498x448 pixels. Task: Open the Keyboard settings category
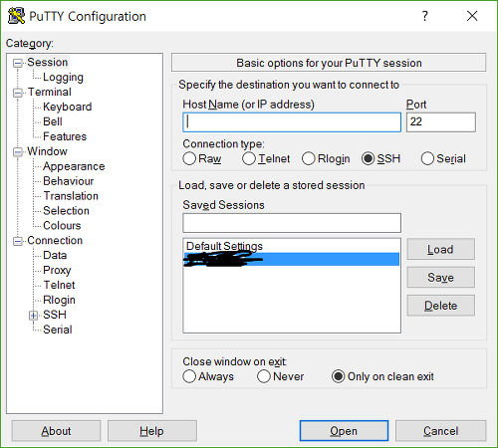tap(68, 107)
